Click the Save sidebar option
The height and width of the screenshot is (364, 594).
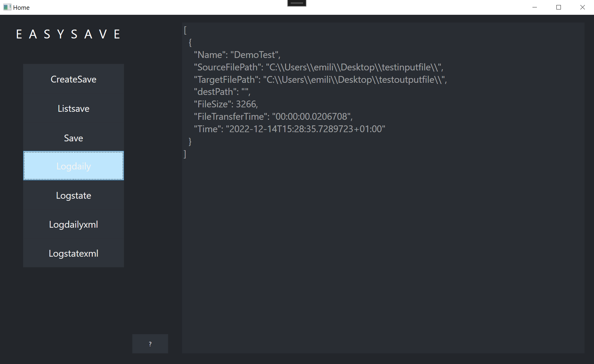point(73,138)
